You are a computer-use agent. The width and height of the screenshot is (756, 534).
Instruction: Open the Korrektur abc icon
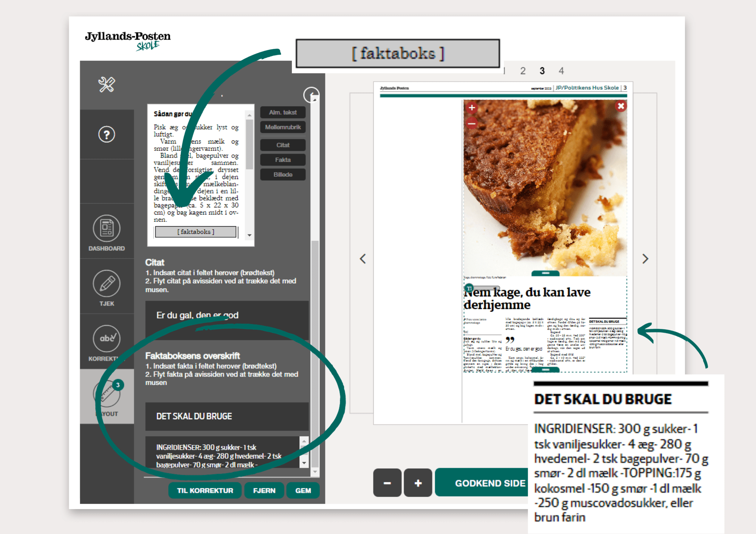pyautogui.click(x=107, y=338)
